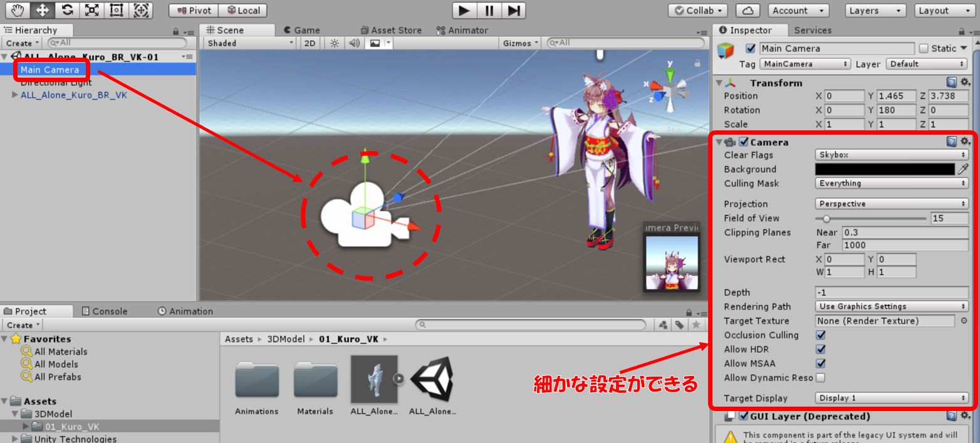Click the Layers dropdown button
Screen dimensions: 980x443
[x=876, y=11]
